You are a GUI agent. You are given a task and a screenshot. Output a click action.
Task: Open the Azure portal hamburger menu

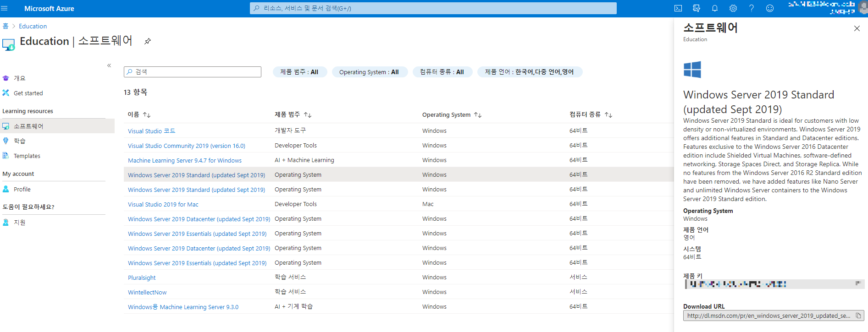(x=5, y=8)
